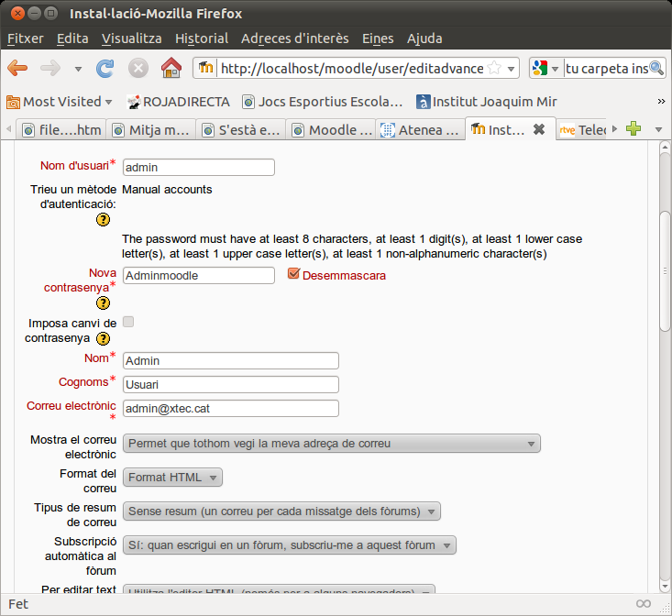
Task: Click the vertical page scrollbar
Action: click(x=666, y=275)
